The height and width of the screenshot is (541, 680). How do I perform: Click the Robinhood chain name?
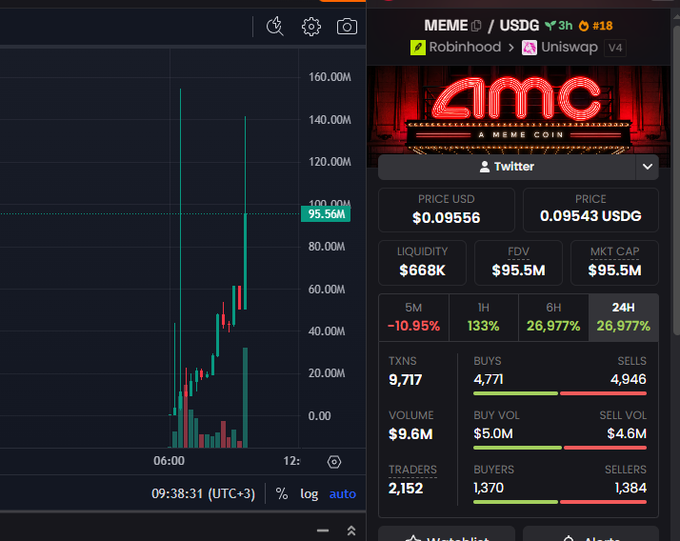465,47
